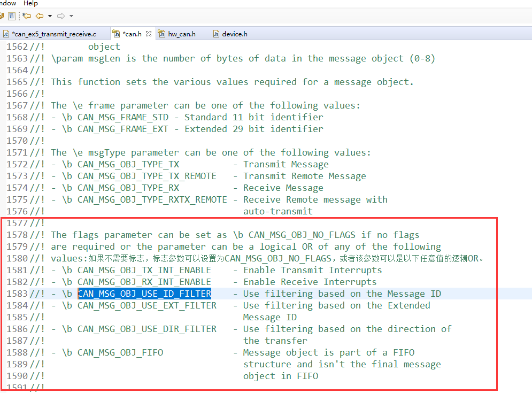Image resolution: width=532 pixels, height=393 pixels.
Task: Click the .h file icon on hw_can.h tab
Action: (x=161, y=33)
